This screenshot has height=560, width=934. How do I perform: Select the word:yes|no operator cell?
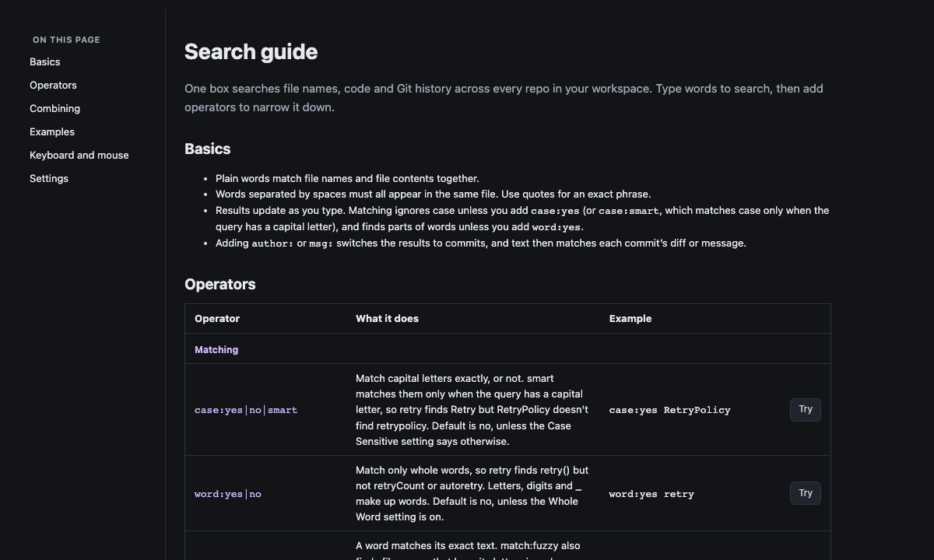[228, 494]
